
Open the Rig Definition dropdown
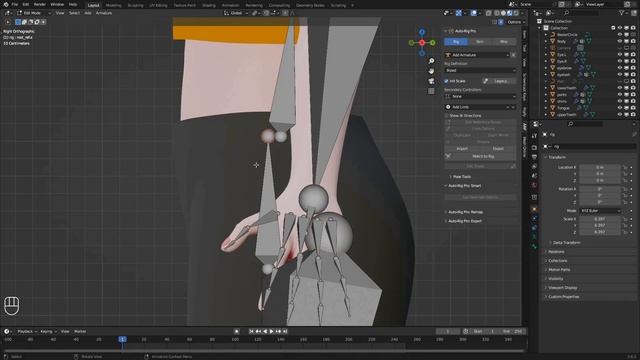point(480,71)
